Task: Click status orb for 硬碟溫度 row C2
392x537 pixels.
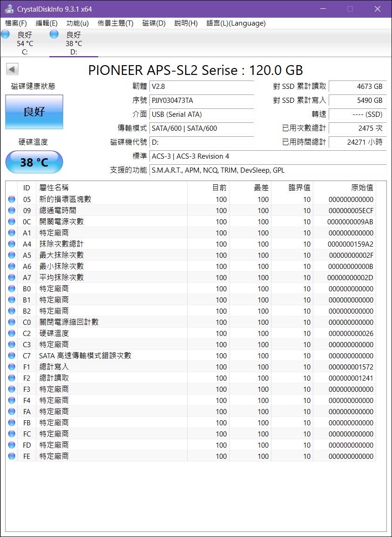Action: point(12,334)
